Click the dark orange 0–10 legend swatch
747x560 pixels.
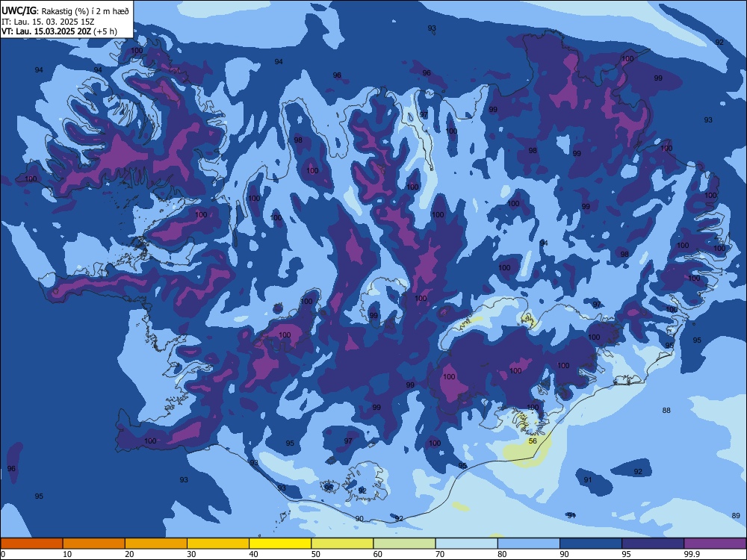point(31,544)
